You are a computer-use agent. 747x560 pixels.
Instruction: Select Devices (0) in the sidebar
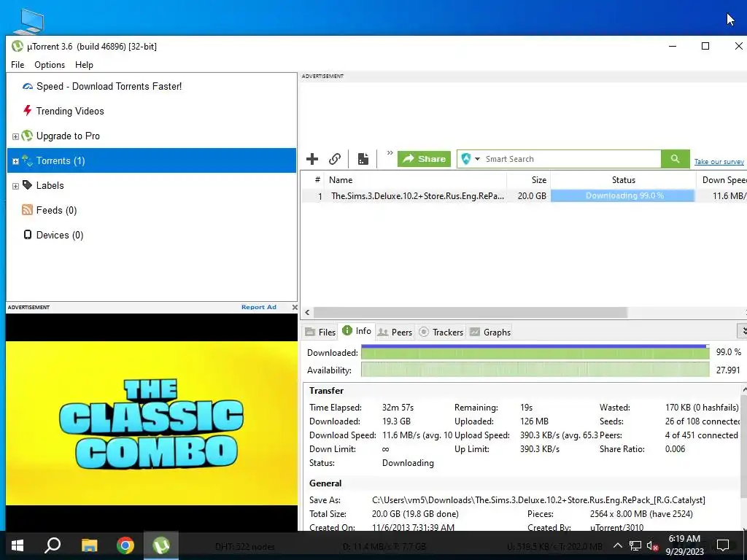pyautogui.click(x=60, y=235)
